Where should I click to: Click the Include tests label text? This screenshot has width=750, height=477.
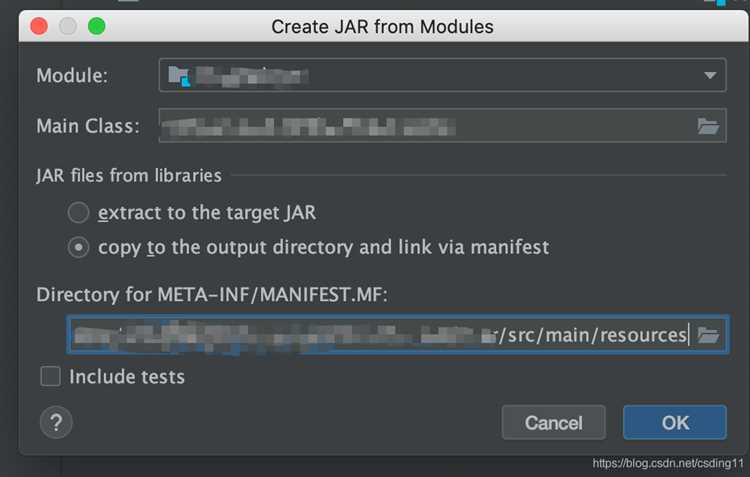coord(127,377)
